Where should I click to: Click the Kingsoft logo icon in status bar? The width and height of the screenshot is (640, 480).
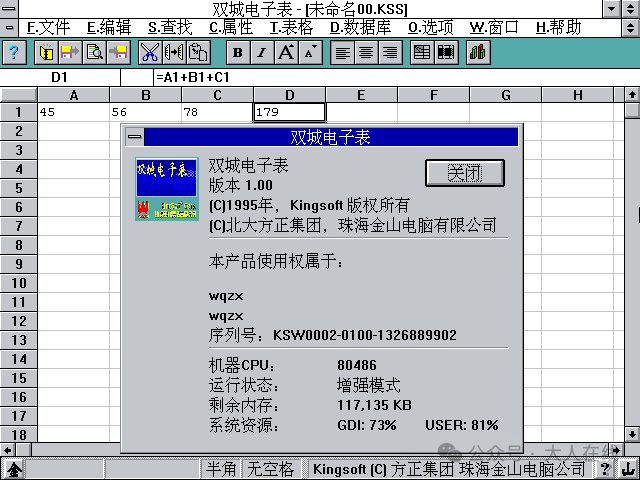pos(13,469)
